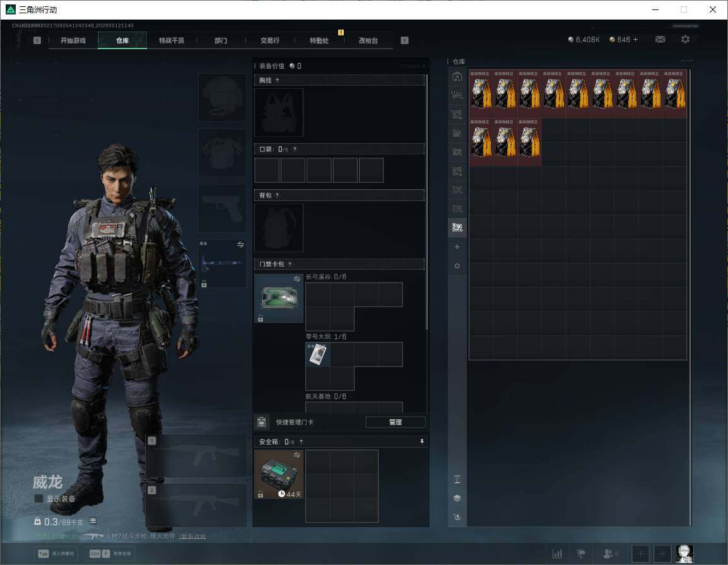Viewport: 728px width, 565px height.
Task: Click the sort icon at warehouse sidebar bottom
Action: pos(457,517)
